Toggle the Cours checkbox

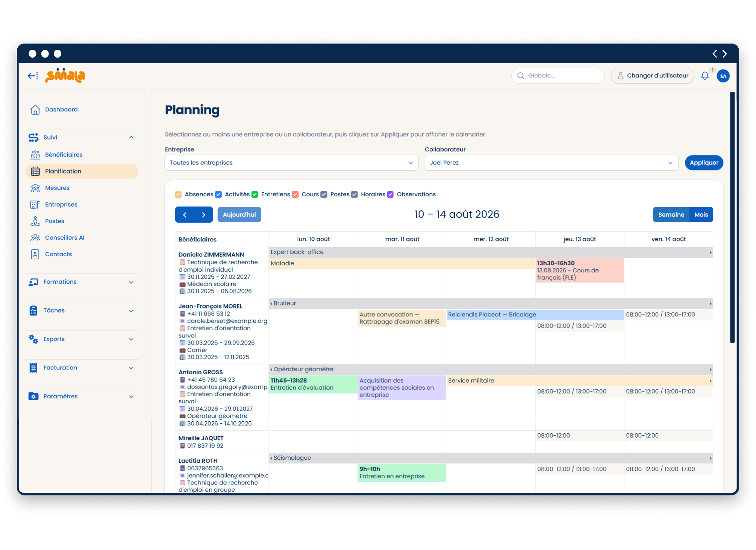[x=295, y=194]
